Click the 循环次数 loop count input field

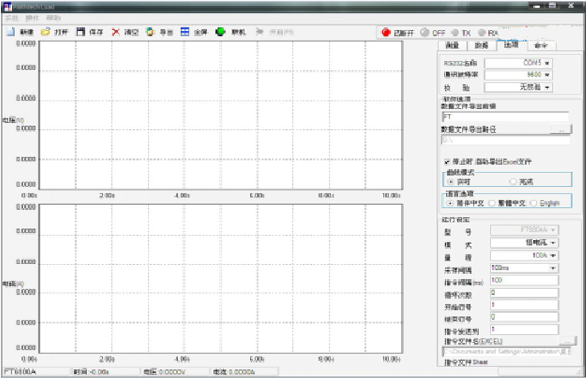pos(523,293)
